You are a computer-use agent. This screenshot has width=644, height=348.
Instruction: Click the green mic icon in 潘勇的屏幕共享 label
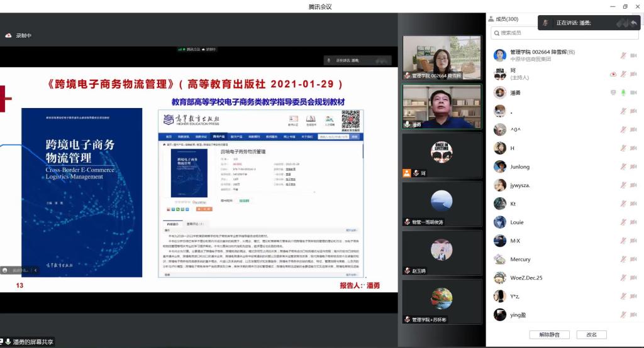(x=8, y=342)
